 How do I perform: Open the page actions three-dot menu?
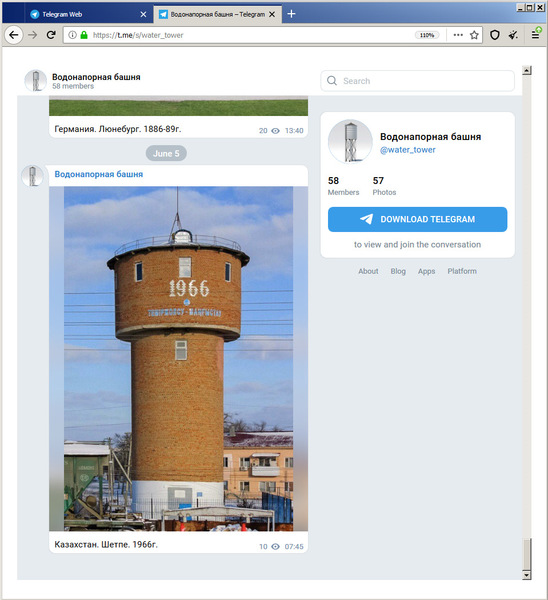458,35
